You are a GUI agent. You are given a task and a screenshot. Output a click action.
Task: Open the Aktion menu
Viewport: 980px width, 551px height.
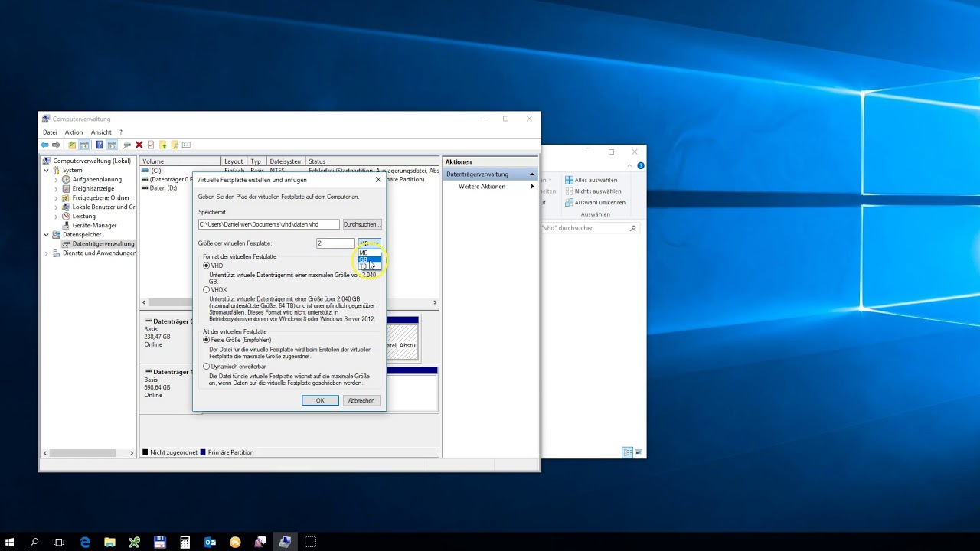pos(73,132)
